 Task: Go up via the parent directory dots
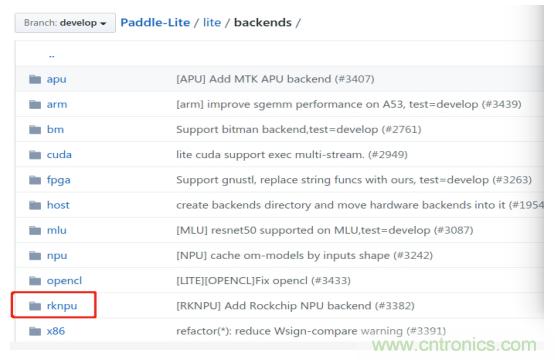tap(52, 55)
